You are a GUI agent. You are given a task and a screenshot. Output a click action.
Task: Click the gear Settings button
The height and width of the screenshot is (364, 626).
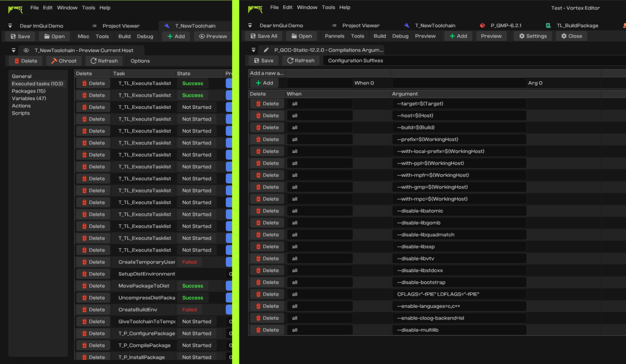pyautogui.click(x=533, y=36)
